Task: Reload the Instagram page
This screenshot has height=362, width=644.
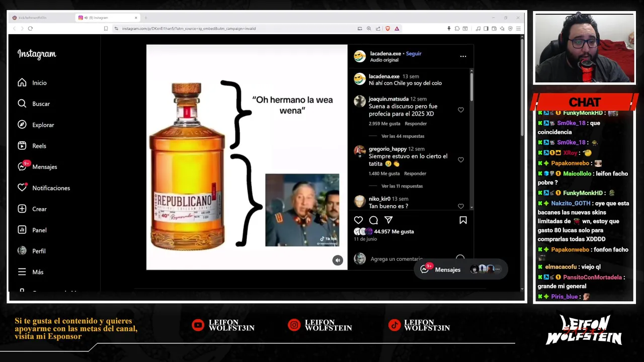Action: 30,29
